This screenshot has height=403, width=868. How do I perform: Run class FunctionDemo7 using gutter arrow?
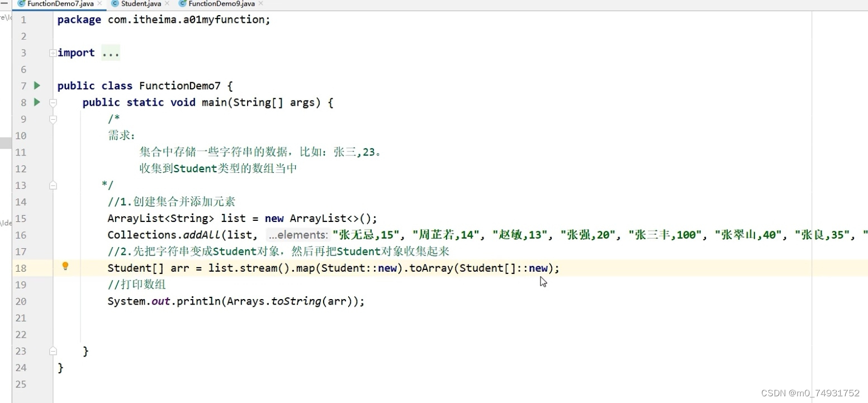point(37,86)
